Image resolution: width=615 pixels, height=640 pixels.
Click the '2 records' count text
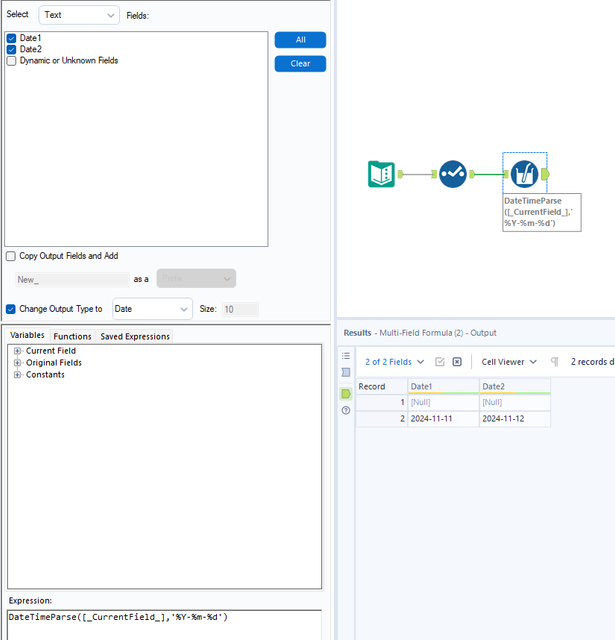589,362
